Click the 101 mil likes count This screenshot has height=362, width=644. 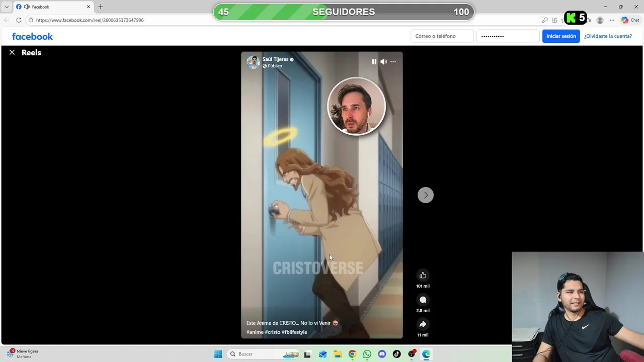pos(423,286)
